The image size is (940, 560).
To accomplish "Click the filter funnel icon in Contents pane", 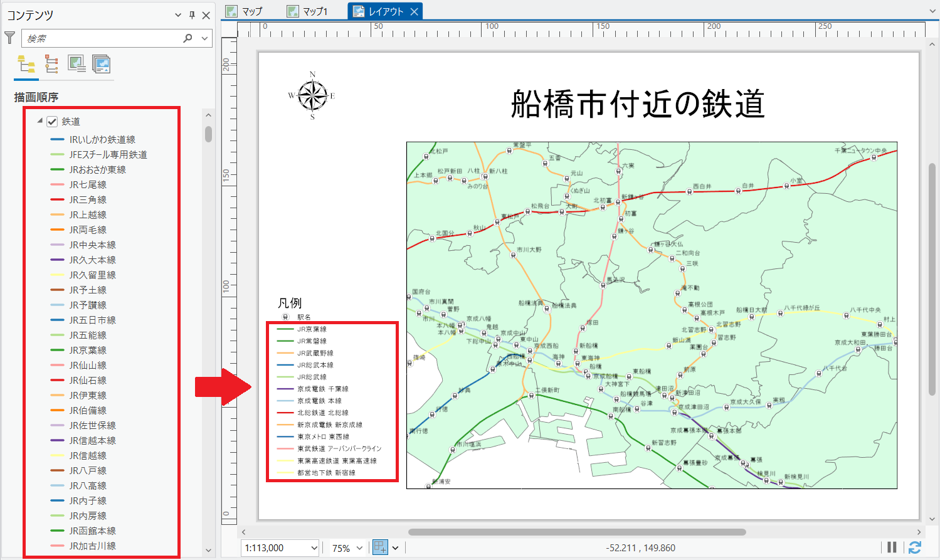I will [9, 38].
